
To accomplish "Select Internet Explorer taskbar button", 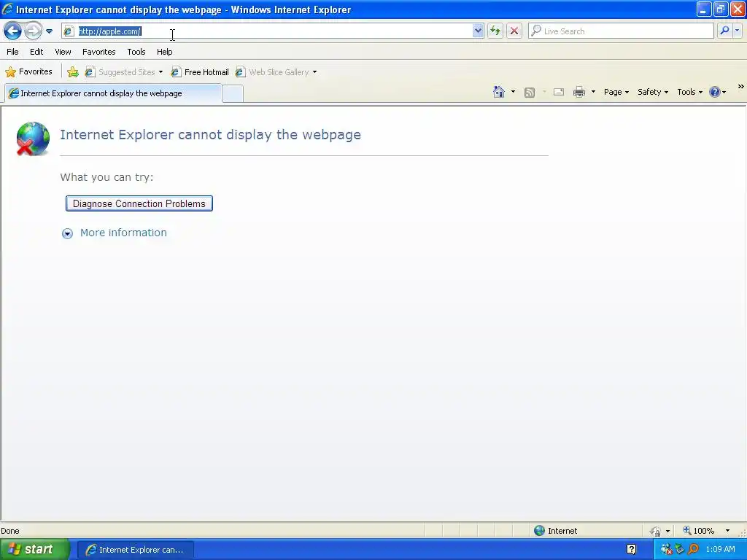I will coord(135,550).
